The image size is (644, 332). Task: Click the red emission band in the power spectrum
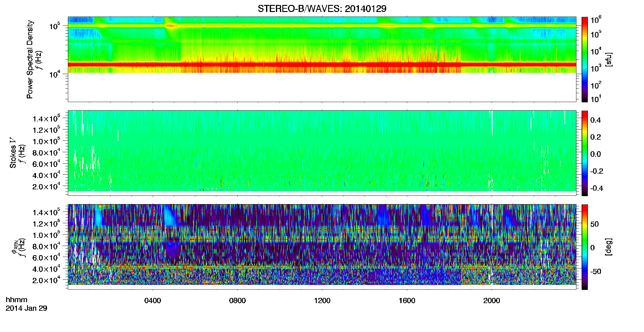click(322, 65)
